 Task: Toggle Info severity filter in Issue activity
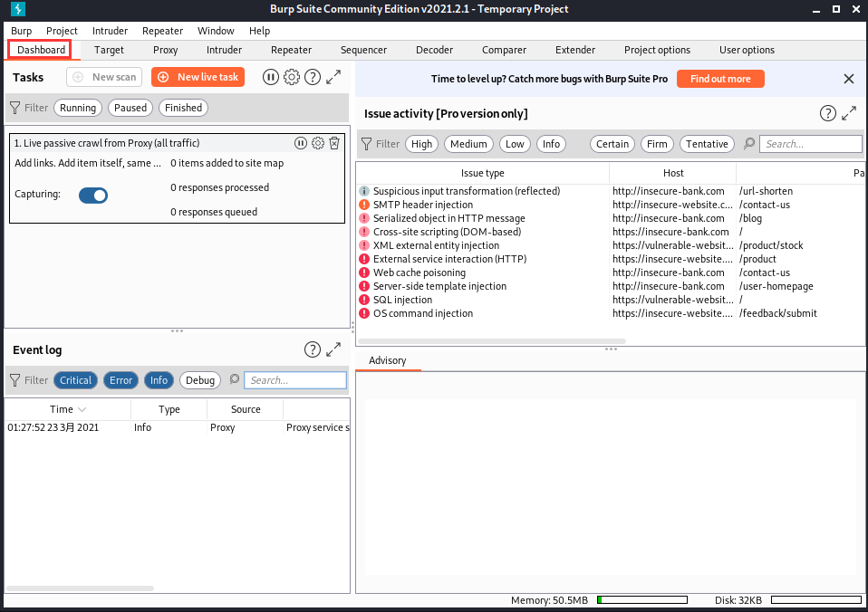click(552, 144)
